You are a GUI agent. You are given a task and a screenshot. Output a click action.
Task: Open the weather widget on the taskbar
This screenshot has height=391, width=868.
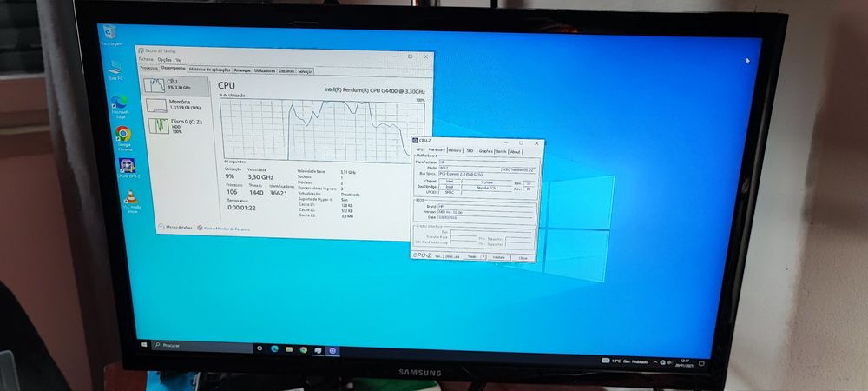coord(626,361)
